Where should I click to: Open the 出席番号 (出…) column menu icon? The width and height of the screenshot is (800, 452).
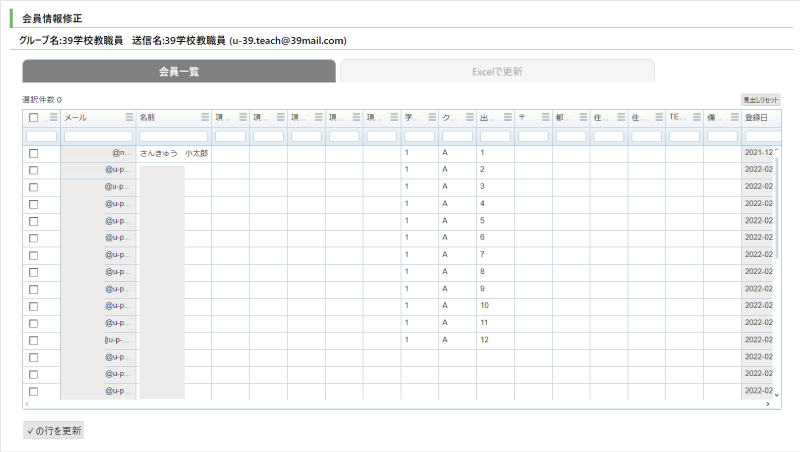pos(508,118)
